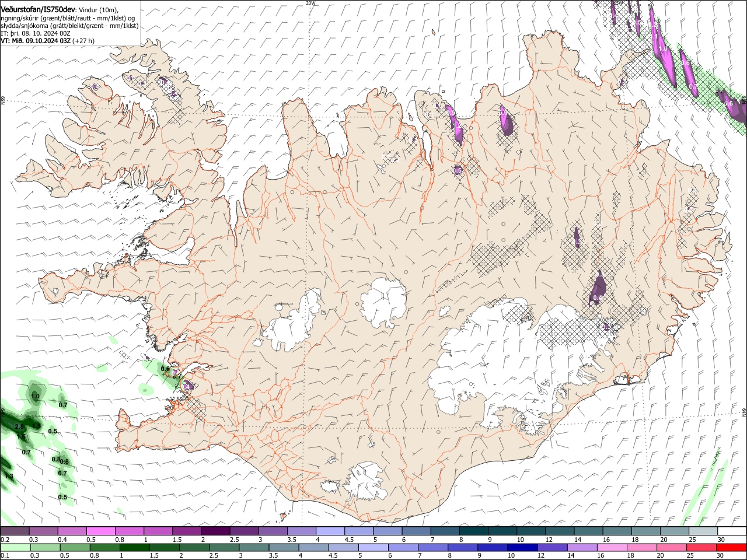Image resolution: width=747 pixels, height=560 pixels.
Task: Select the 'IT: þri. 08. 10. 2024 00Z' line
Action: click(x=36, y=33)
